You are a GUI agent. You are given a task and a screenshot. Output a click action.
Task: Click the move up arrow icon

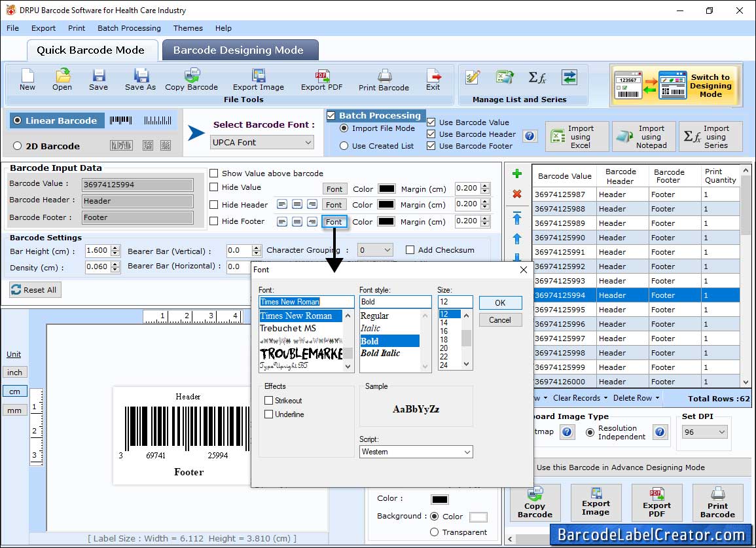click(517, 239)
